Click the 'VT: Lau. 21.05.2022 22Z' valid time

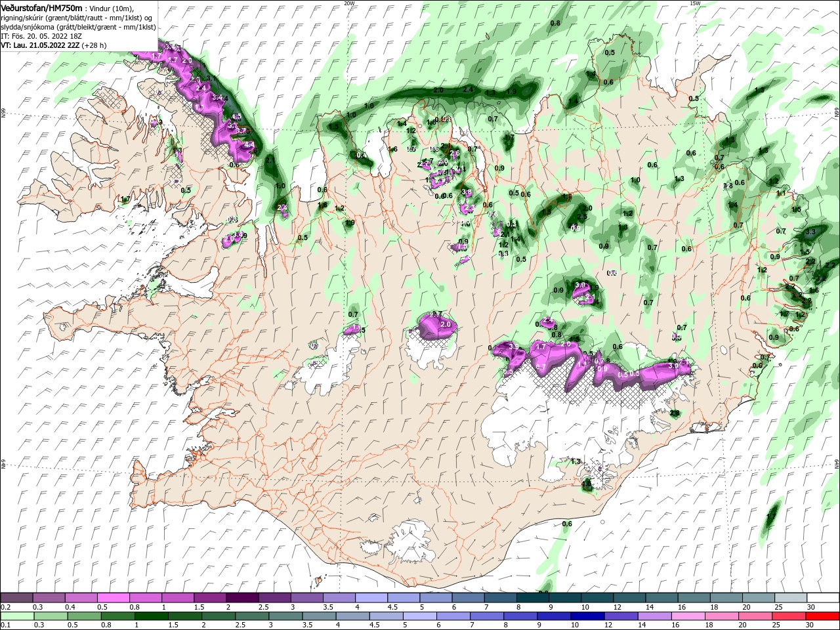[40, 45]
